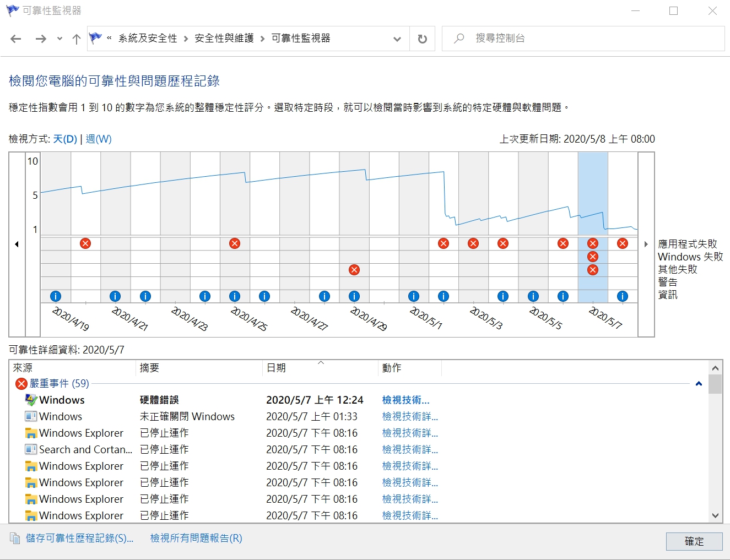This screenshot has height=560, width=730.
Task: Click the information icon for 2020/4/28
Action: [x=325, y=296]
